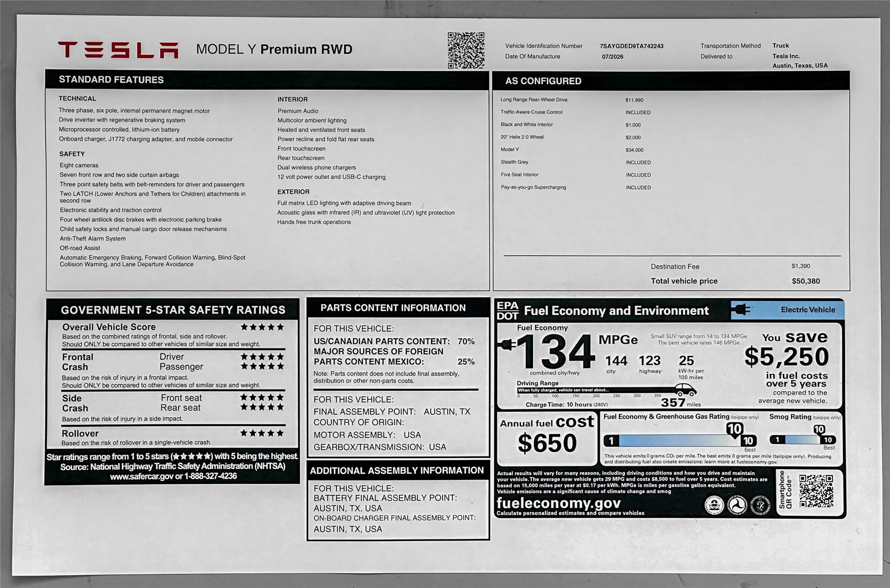Click the Side Crash Rear seat stars
890x588 pixels.
pos(262,407)
